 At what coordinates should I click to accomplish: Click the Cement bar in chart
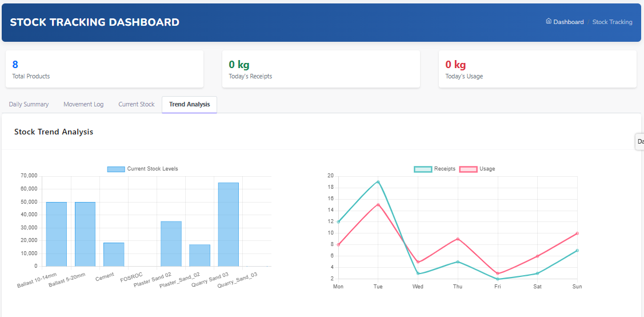114,255
